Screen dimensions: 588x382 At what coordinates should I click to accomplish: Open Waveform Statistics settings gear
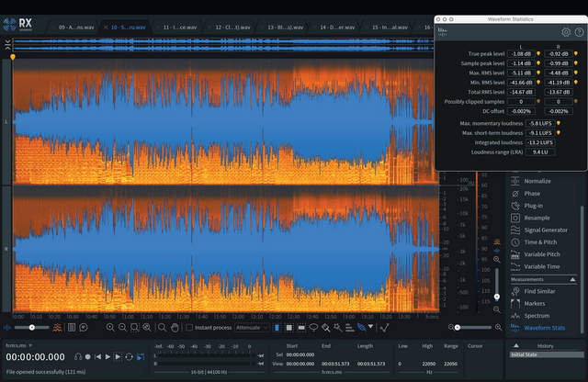coord(566,32)
